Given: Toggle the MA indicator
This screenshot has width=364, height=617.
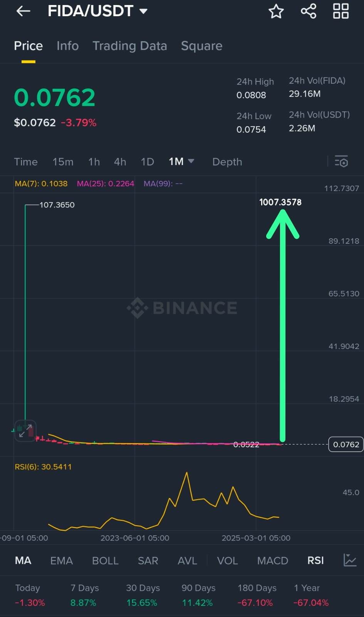Looking at the screenshot, I should click(23, 560).
